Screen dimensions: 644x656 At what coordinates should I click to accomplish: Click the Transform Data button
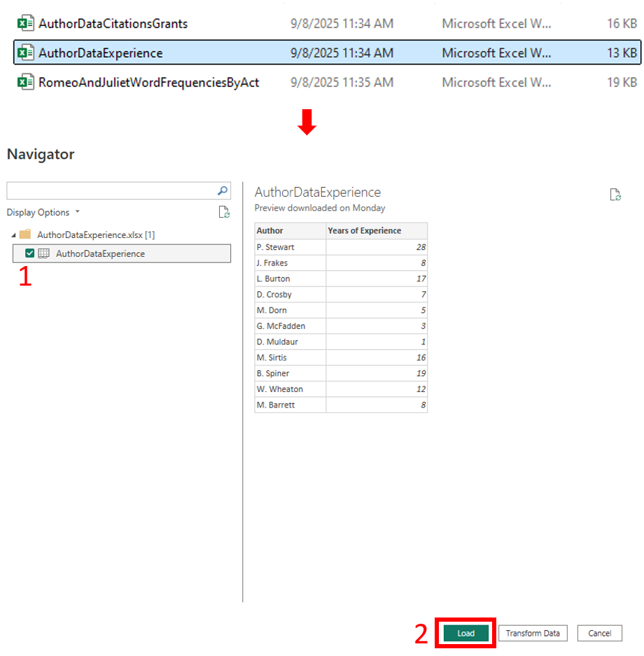(533, 633)
